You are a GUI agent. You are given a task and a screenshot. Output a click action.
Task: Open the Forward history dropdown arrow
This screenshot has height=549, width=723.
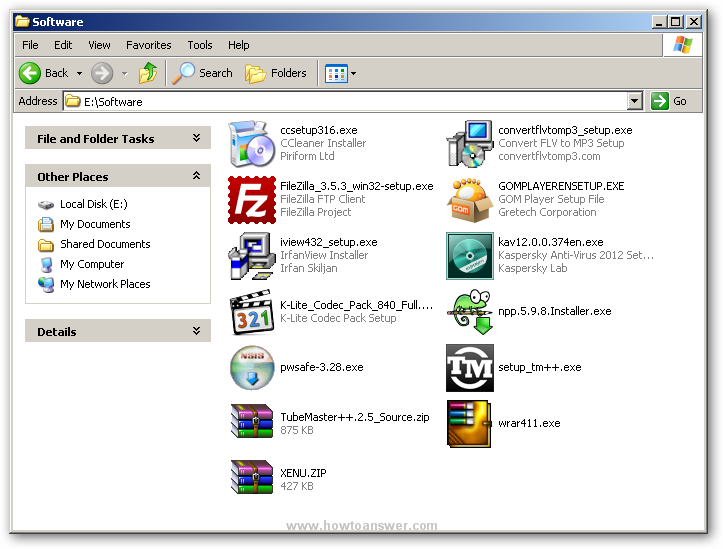(x=124, y=73)
